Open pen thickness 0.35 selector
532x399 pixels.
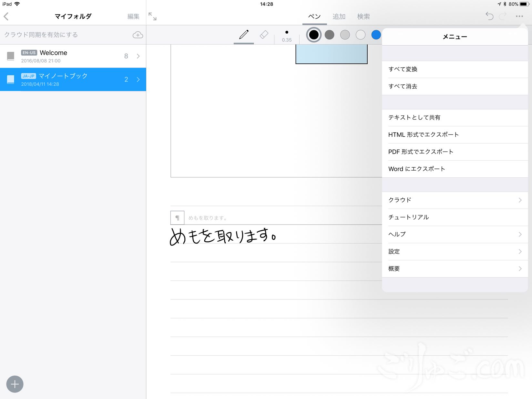coord(287,36)
